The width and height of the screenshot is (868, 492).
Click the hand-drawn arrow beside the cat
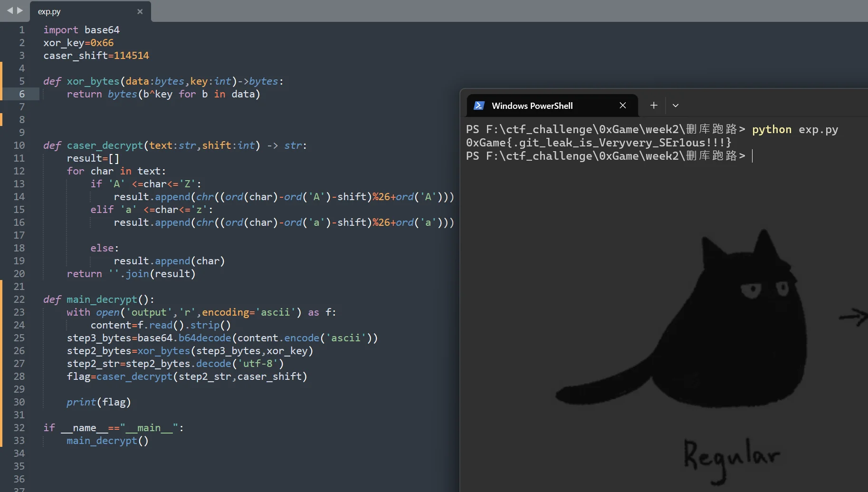[853, 317]
